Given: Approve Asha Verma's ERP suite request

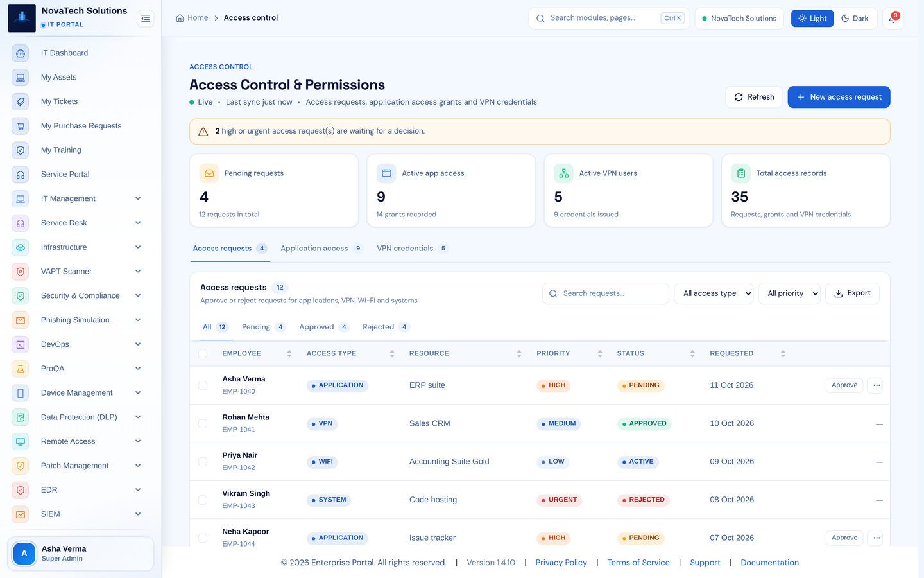Looking at the screenshot, I should click(x=844, y=385).
